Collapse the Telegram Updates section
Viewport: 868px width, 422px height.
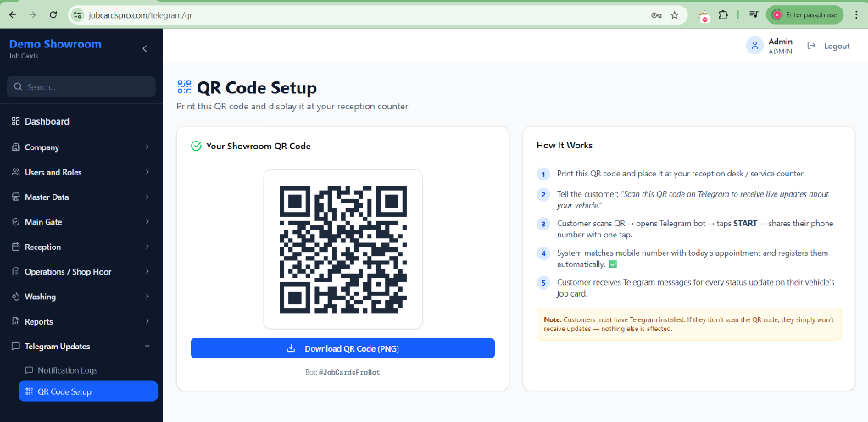(147, 347)
